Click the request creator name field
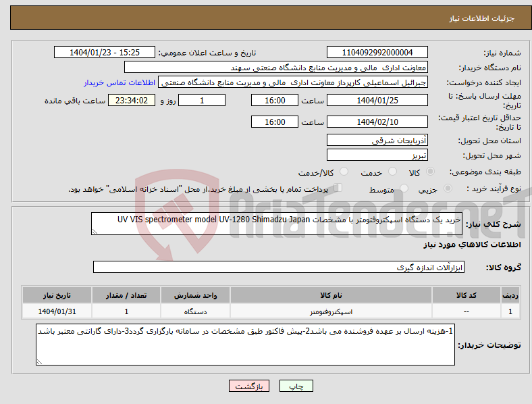The image size is (532, 404). (x=293, y=82)
